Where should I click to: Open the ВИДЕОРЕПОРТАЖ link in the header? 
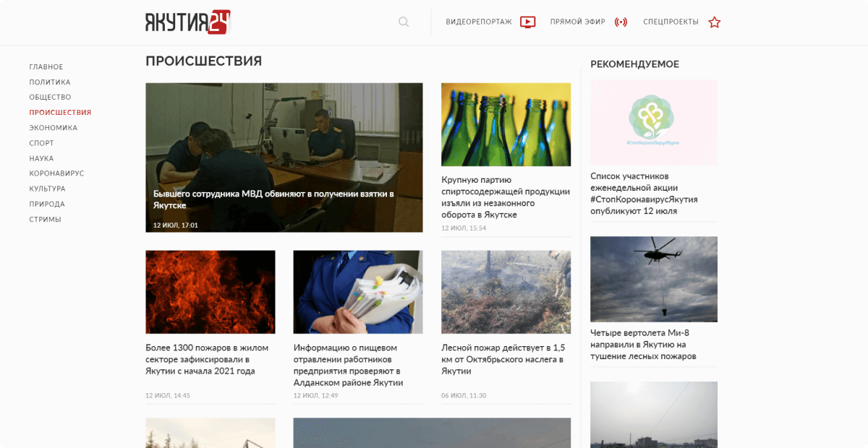tap(479, 22)
